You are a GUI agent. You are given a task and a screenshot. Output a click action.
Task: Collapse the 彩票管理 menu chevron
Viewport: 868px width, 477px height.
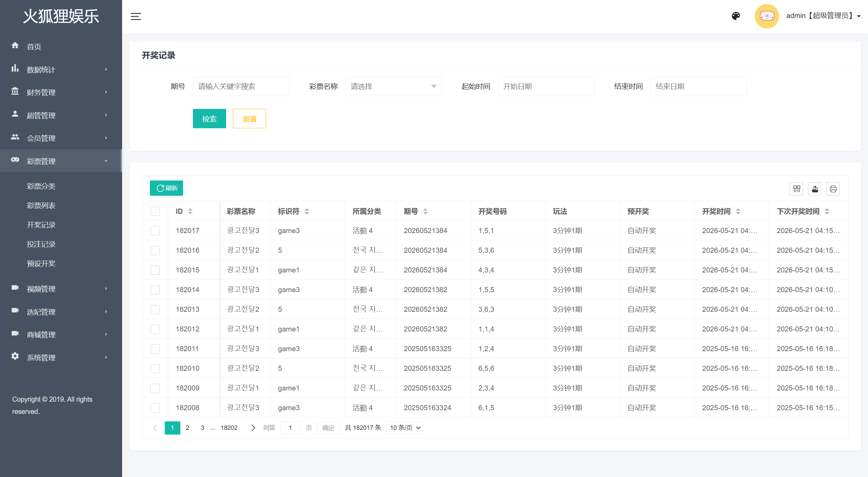pyautogui.click(x=106, y=161)
